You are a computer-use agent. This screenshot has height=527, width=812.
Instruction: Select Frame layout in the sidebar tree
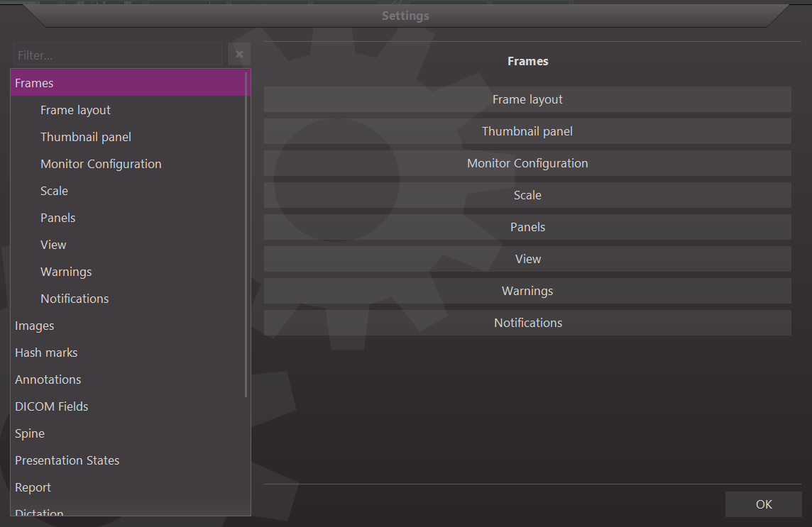tap(75, 110)
